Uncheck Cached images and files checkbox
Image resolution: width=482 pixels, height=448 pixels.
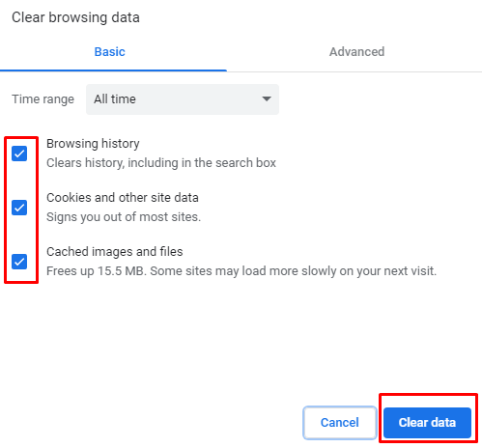19,262
